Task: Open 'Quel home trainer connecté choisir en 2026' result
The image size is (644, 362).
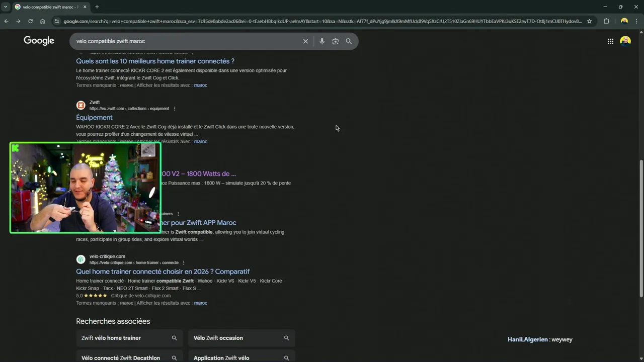Action: click(163, 271)
